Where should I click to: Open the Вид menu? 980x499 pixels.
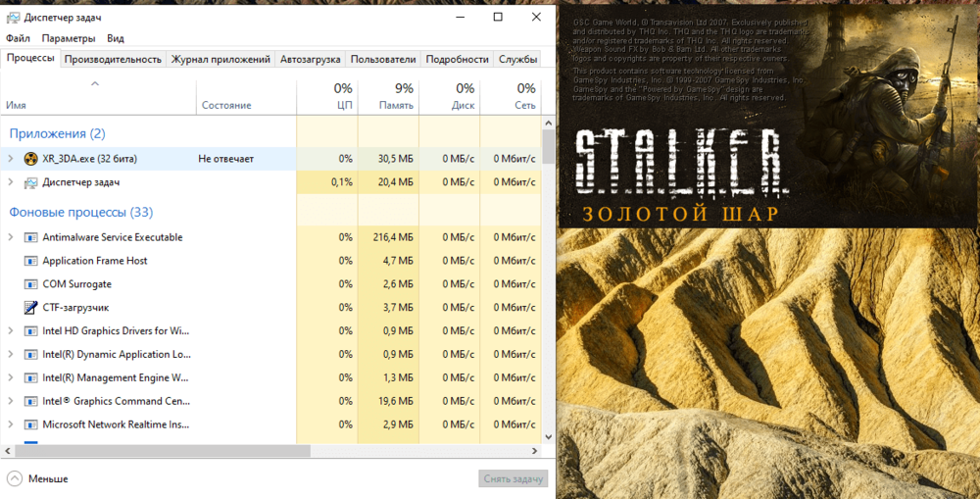pyautogui.click(x=116, y=38)
